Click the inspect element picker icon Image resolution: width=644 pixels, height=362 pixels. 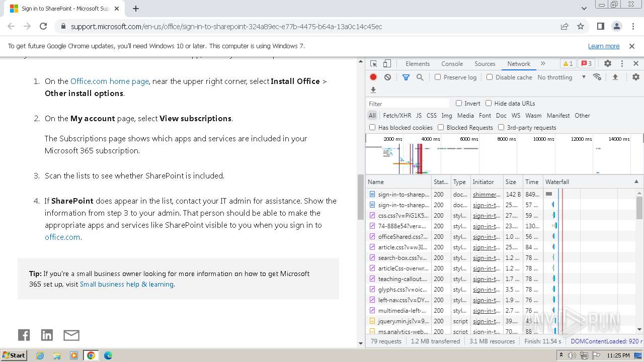point(373,64)
